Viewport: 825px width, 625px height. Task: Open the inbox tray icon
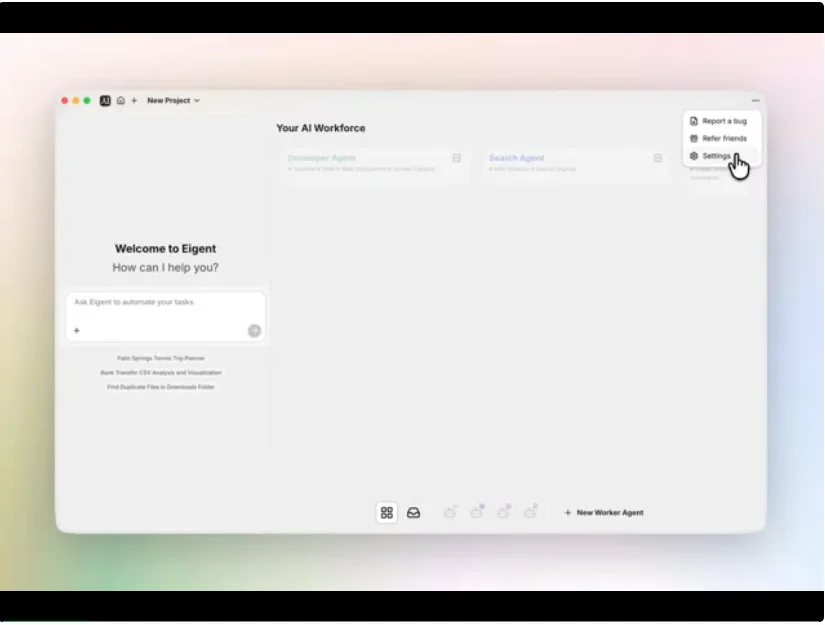tap(413, 513)
